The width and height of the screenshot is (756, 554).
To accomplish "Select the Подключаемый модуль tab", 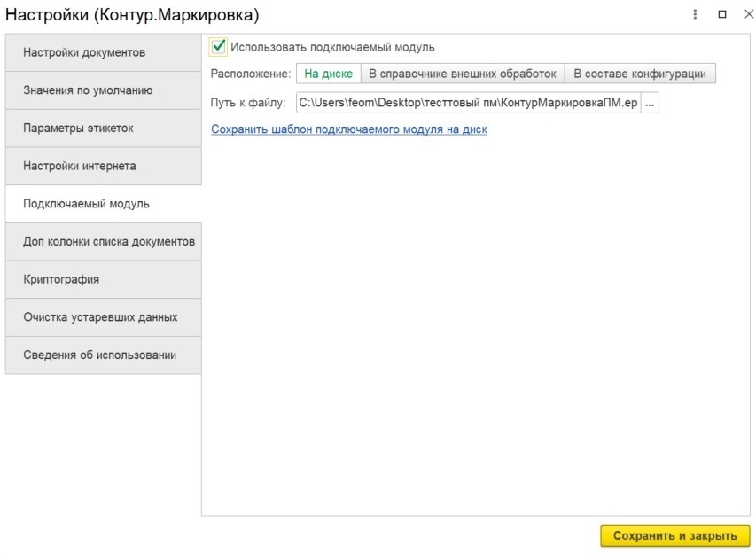I will coord(103,204).
